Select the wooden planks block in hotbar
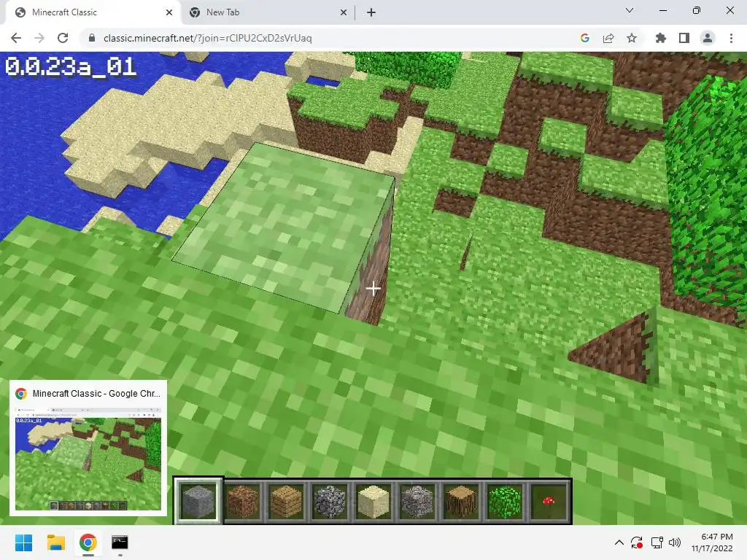Image resolution: width=747 pixels, height=560 pixels. coord(286,501)
